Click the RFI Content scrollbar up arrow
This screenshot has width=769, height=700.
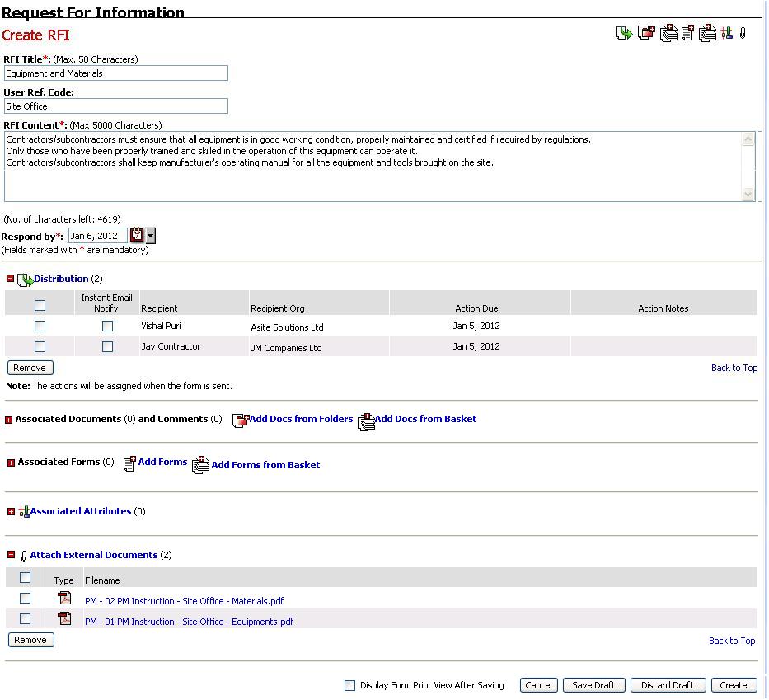[748, 139]
